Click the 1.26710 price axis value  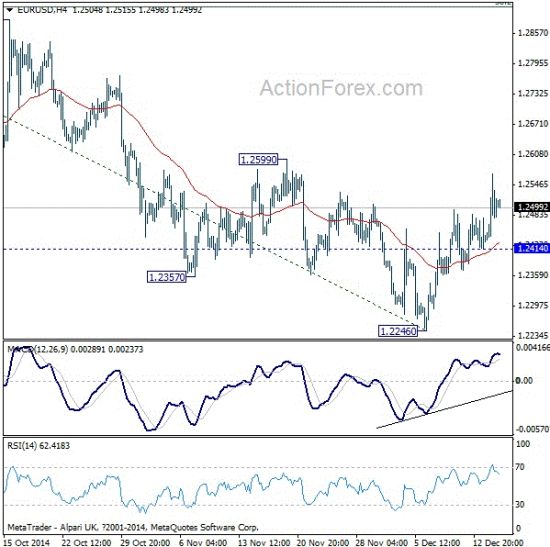pos(532,124)
